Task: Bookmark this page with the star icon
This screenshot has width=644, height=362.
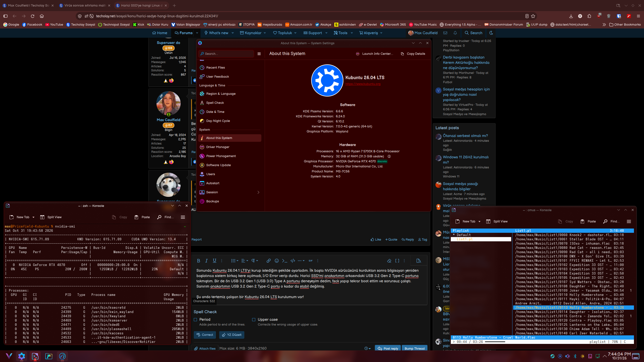Action: 533,16
